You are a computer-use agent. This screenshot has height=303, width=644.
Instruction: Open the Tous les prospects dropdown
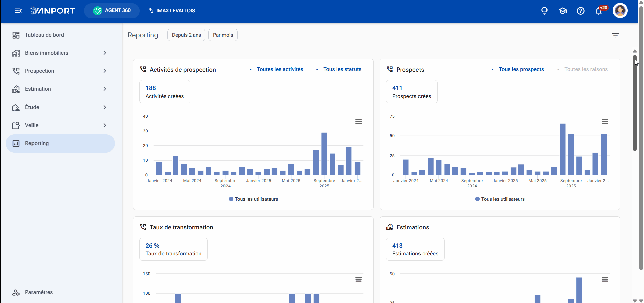(x=518, y=69)
